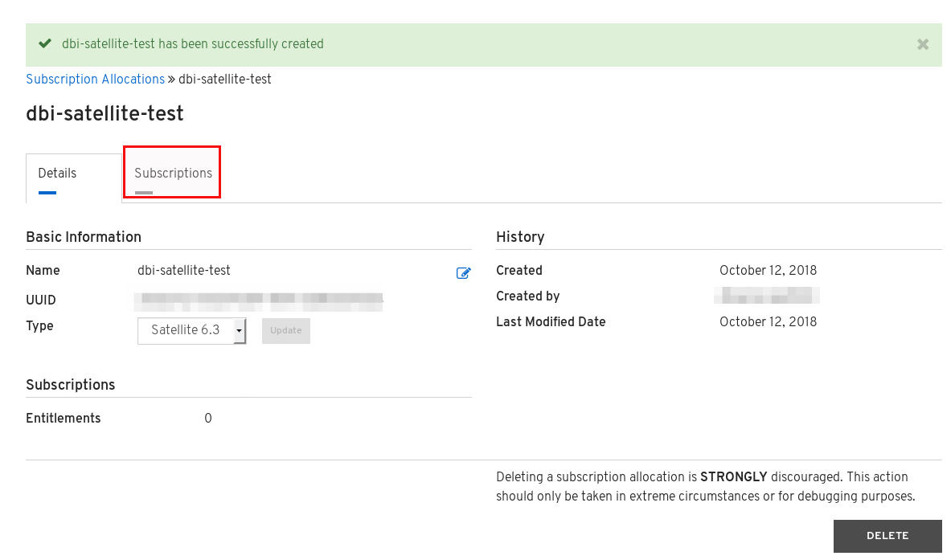951x560 pixels.
Task: Open the Satellite 6.3 type dropdown
Action: click(x=191, y=330)
